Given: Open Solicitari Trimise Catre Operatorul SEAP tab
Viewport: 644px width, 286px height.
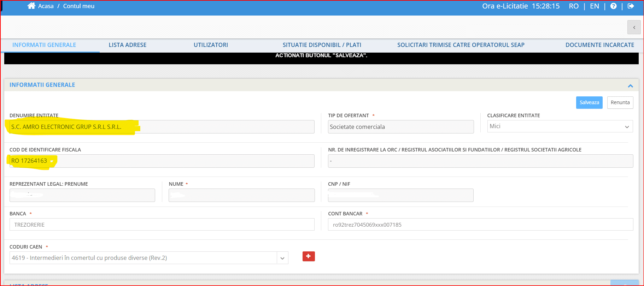Looking at the screenshot, I should (461, 45).
